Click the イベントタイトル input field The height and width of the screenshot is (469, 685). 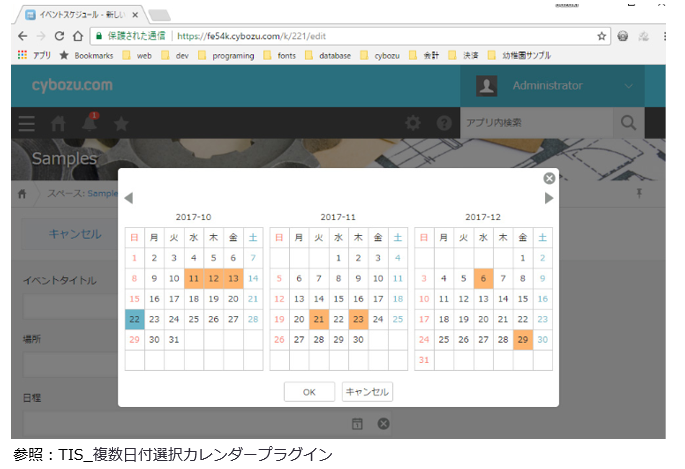[x=71, y=306]
